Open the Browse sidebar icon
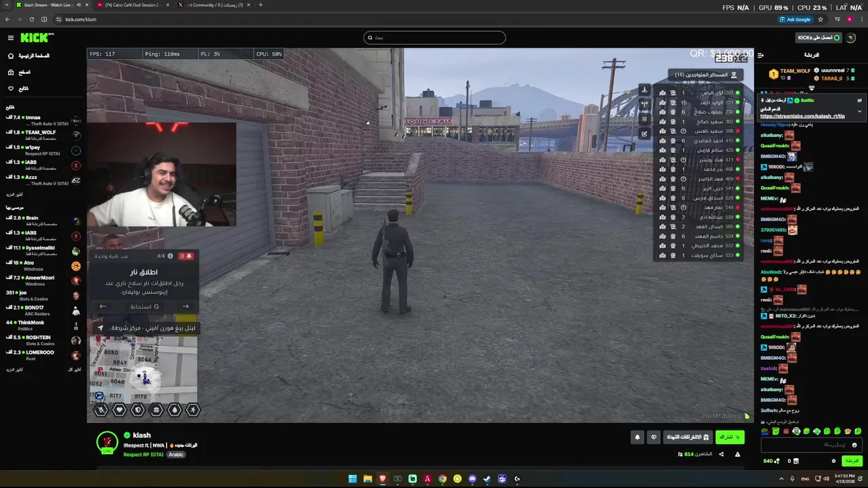 point(11,72)
